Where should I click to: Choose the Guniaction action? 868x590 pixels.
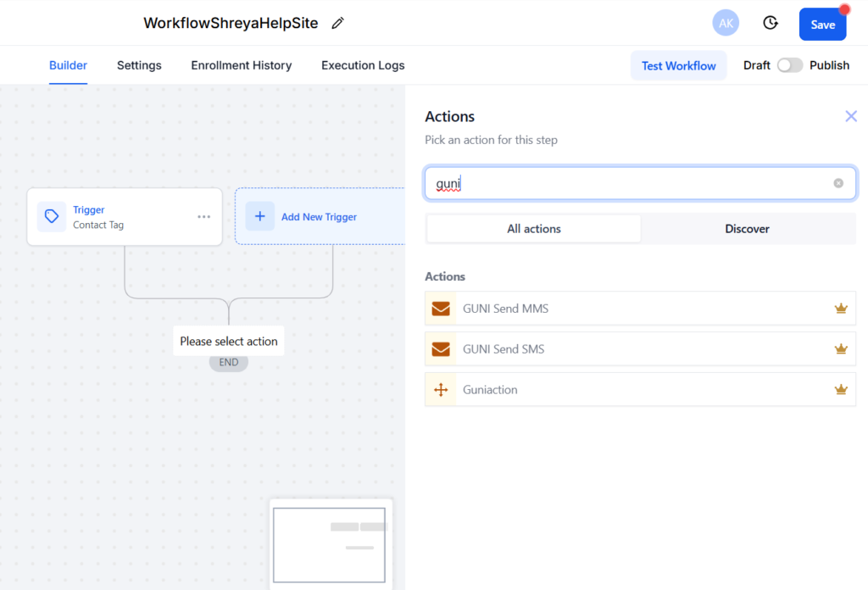pyautogui.click(x=640, y=390)
